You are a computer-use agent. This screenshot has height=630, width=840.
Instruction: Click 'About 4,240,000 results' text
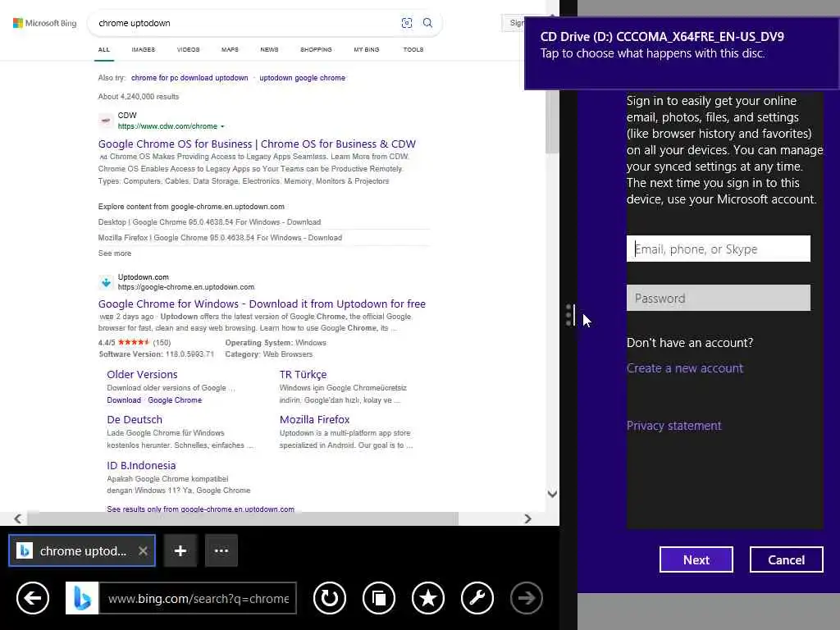[x=138, y=97]
